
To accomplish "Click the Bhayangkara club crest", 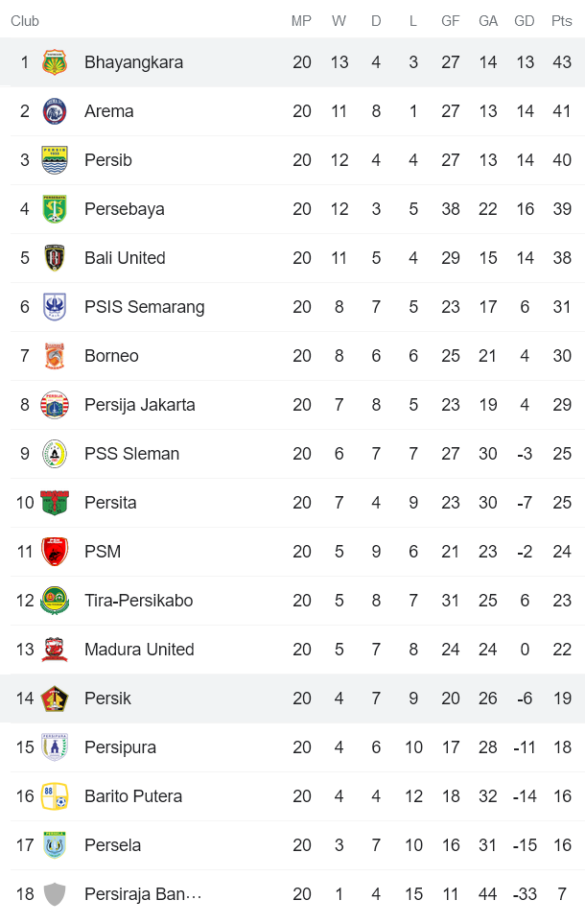I will (x=55, y=61).
